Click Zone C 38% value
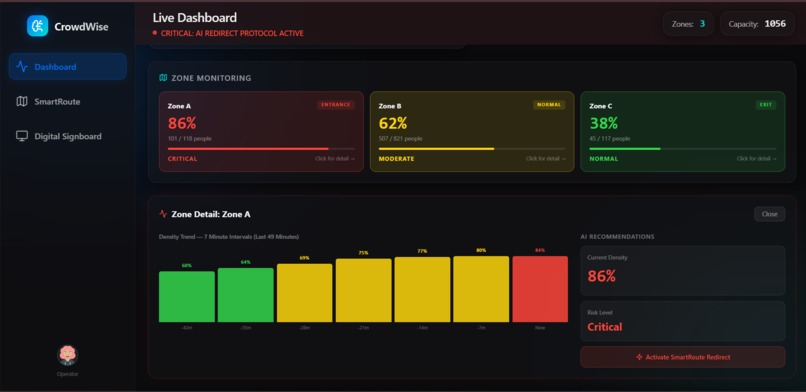 [603, 123]
